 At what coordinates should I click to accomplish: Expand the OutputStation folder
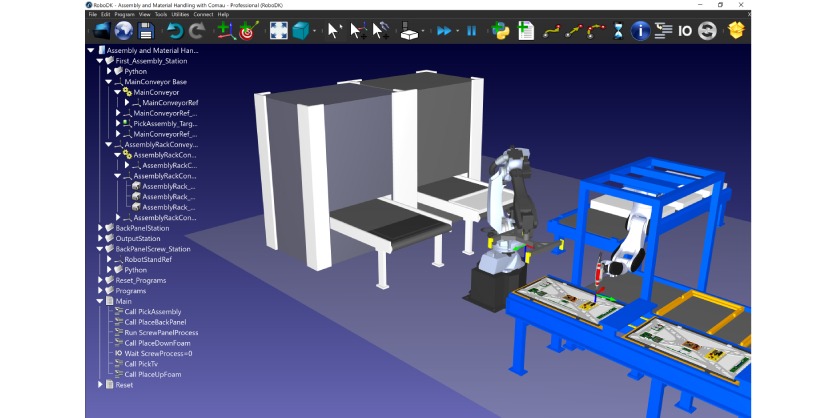pos(100,238)
